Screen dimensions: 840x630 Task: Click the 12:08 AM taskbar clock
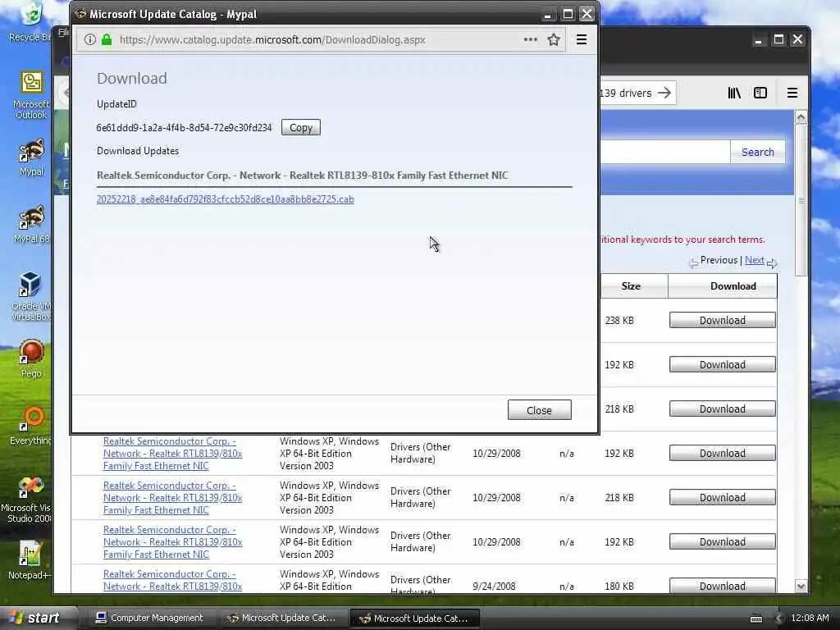tap(810, 618)
